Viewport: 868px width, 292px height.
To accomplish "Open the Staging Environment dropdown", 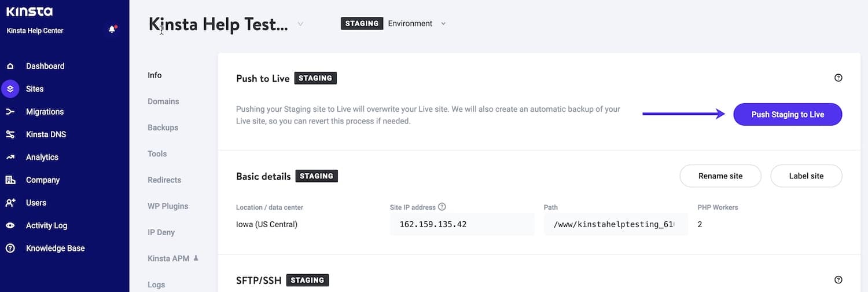I will coord(393,24).
